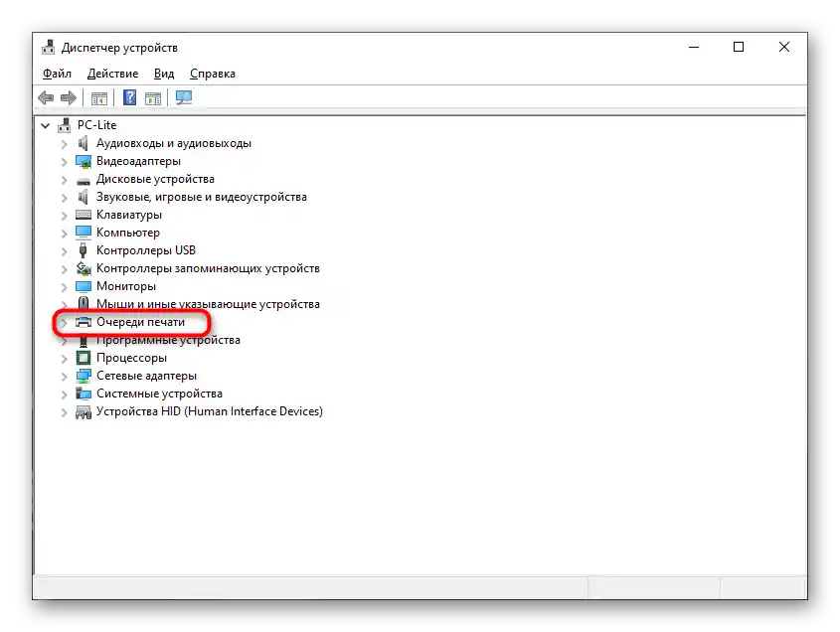Click the network icon beside Сетевые адаптеры

tap(84, 376)
